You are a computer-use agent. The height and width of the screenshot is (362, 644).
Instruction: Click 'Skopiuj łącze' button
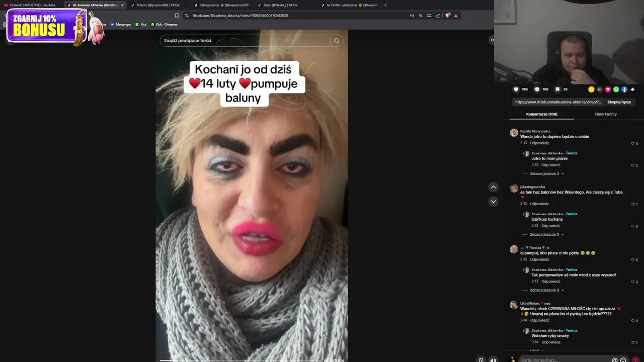click(619, 102)
